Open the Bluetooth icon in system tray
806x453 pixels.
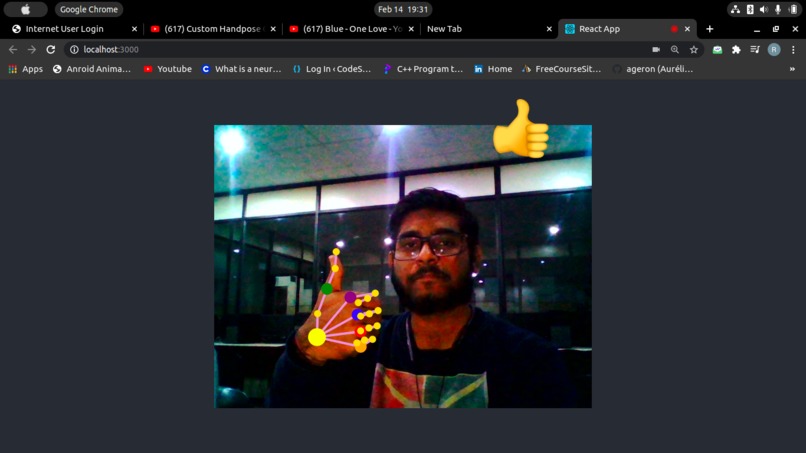coord(750,9)
